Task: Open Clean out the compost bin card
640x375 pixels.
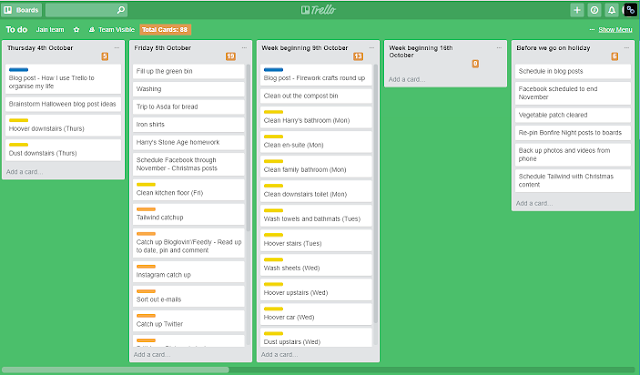Action: 316,96
